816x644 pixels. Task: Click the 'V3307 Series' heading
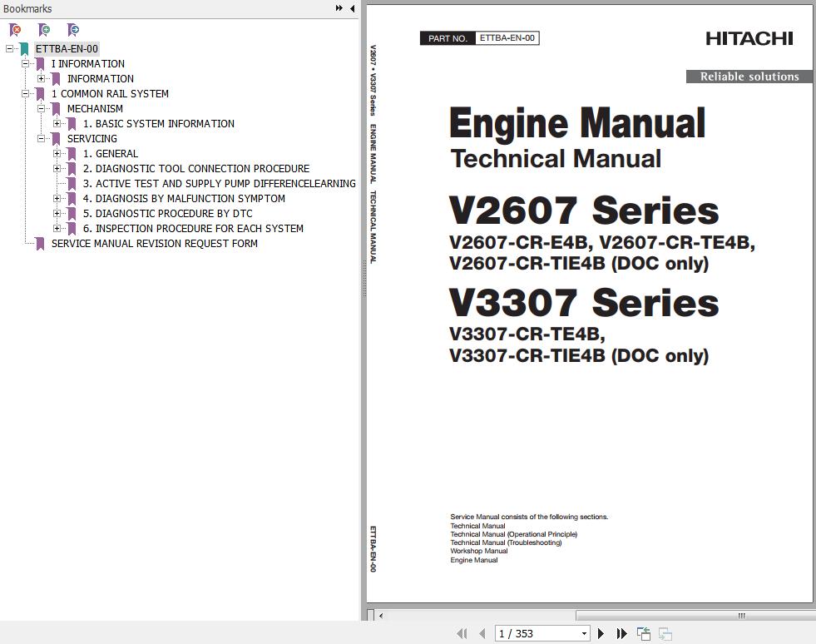pos(583,303)
